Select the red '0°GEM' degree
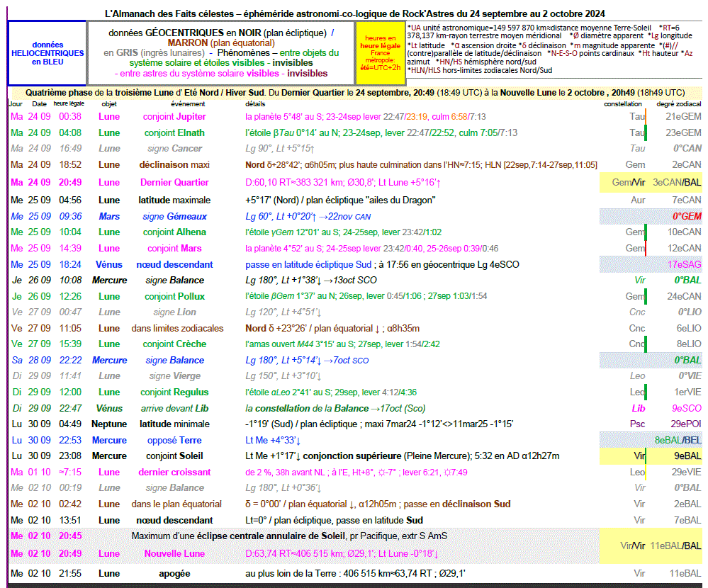The image size is (708, 588). click(687, 217)
